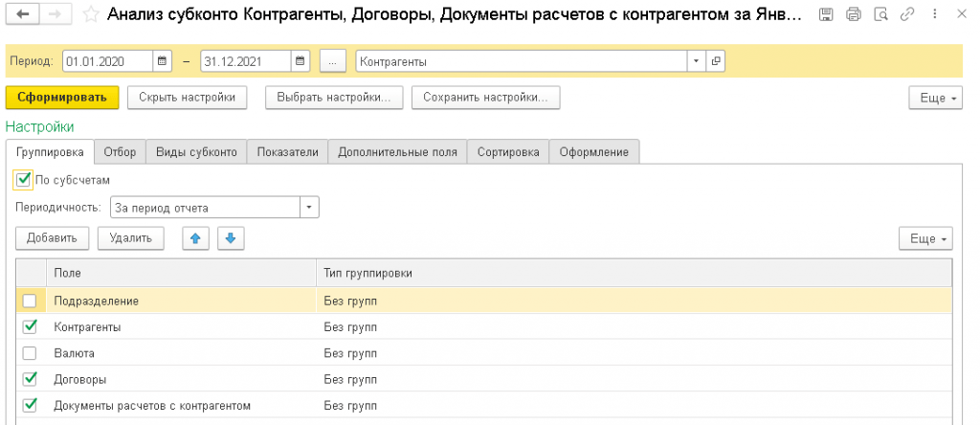Switch to the Отбор tab
The width and height of the screenshot is (980, 425).
(x=120, y=152)
